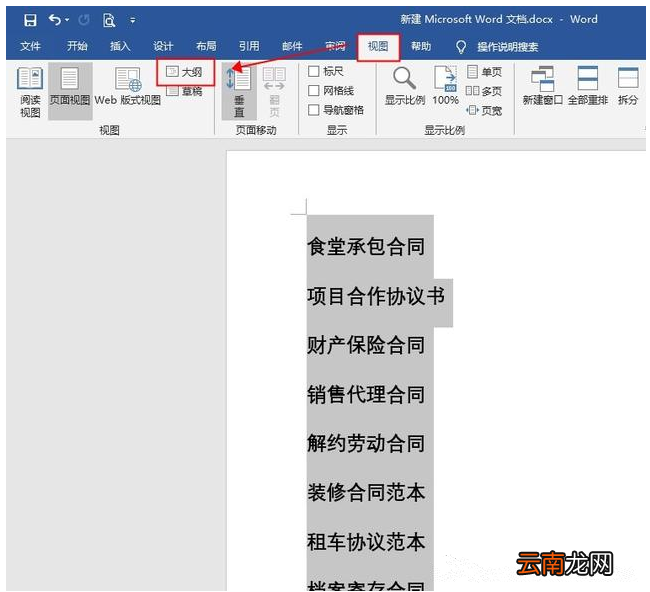Click the text 食堂承包合同
This screenshot has width=650, height=592.
point(366,247)
